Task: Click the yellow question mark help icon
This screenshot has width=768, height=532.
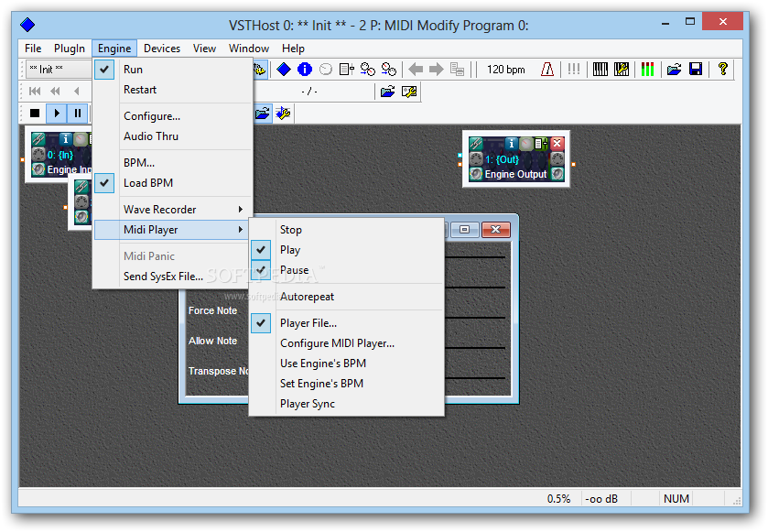Action: [722, 70]
